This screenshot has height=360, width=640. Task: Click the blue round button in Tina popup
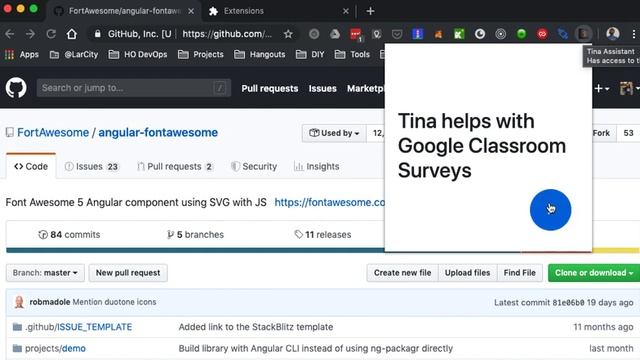550,210
